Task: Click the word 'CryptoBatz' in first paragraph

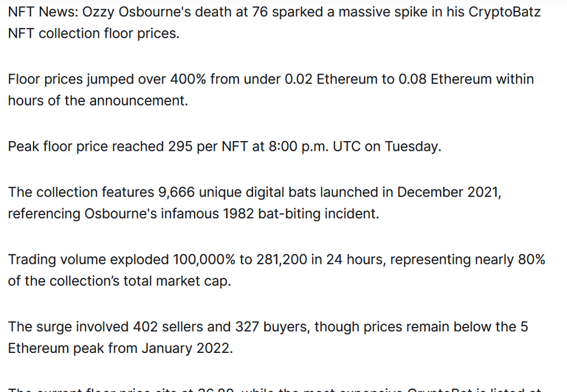Action: [x=504, y=13]
